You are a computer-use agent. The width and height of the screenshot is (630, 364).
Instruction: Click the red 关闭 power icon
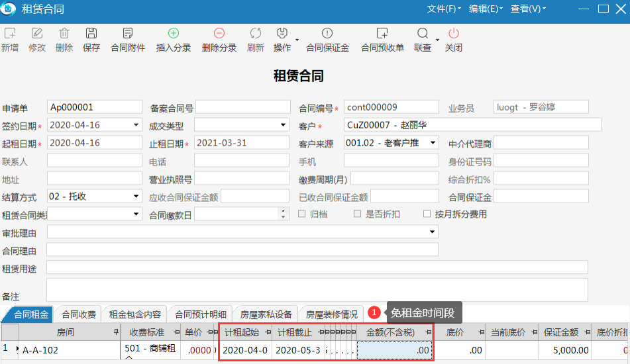[x=454, y=34]
